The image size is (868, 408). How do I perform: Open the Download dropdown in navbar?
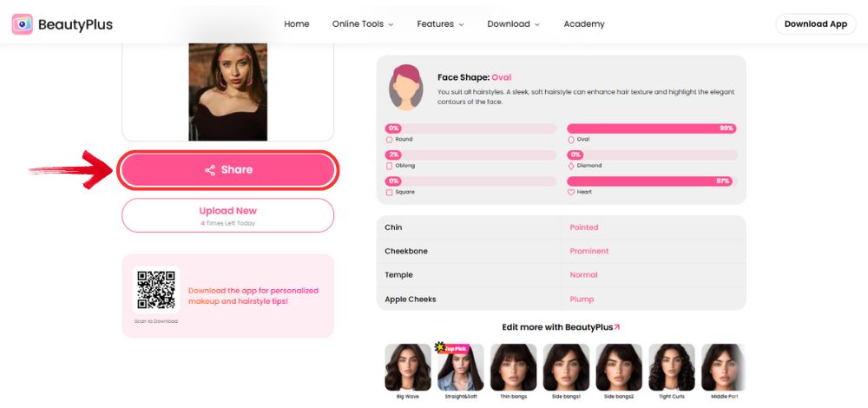pos(513,24)
